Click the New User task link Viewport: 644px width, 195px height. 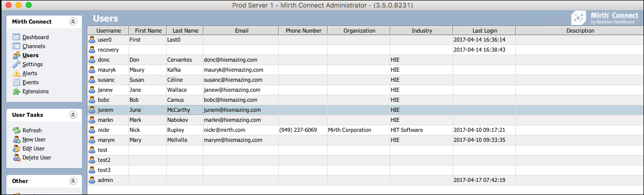point(34,139)
